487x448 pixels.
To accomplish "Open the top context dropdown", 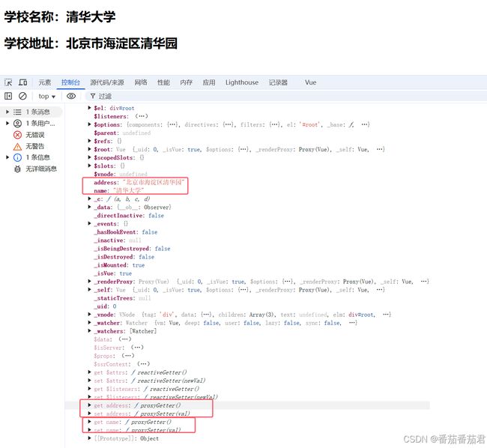I will click(x=47, y=97).
